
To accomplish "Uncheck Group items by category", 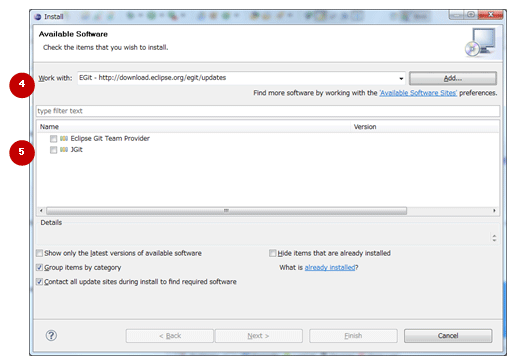I will pyautogui.click(x=39, y=267).
